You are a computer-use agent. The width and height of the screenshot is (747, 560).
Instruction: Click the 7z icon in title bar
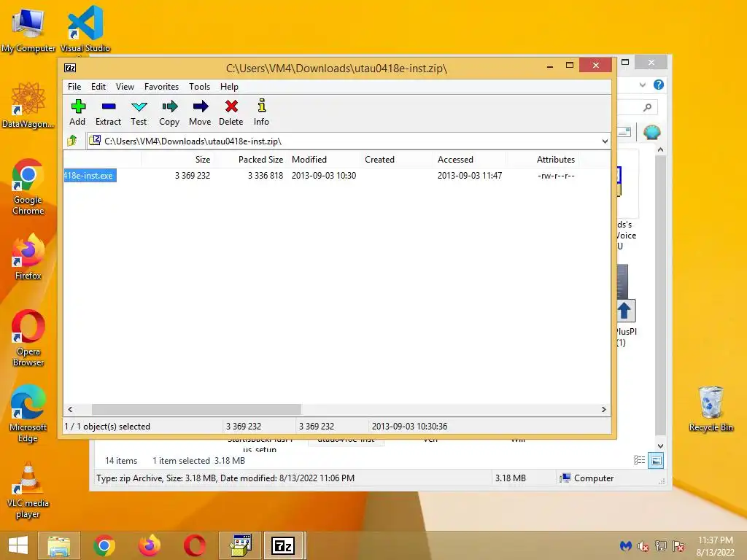[x=70, y=68]
